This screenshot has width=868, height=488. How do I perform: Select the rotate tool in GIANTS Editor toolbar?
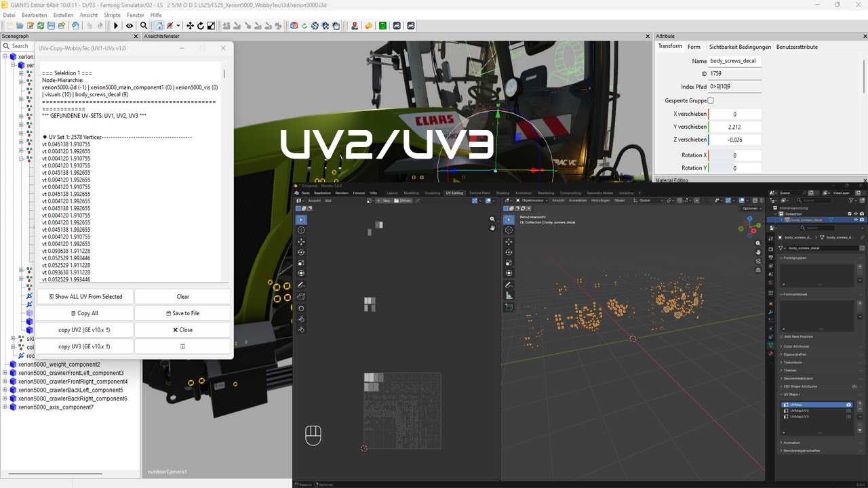tap(201, 26)
